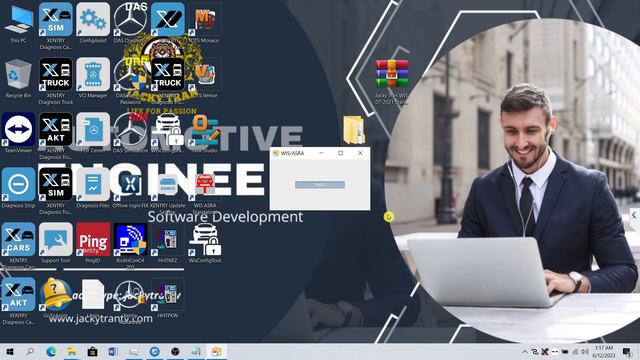Launch DAS Diagnosis star icon
This screenshot has height=360, width=640.
pyautogui.click(x=130, y=20)
